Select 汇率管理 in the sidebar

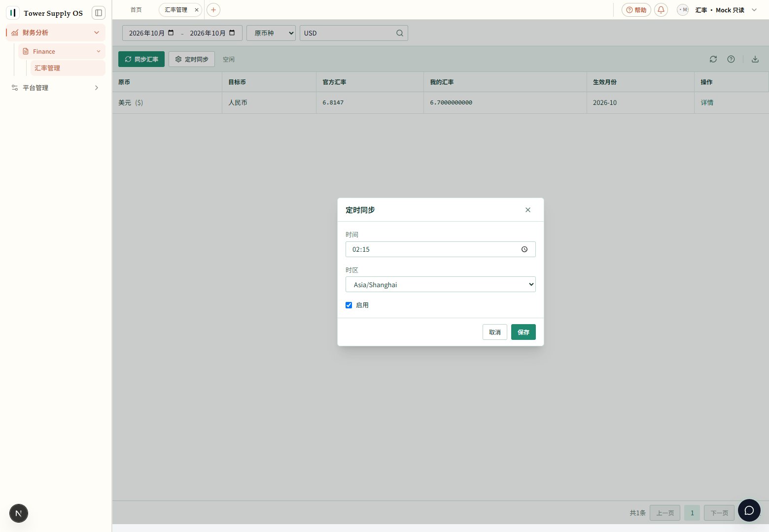(68, 68)
